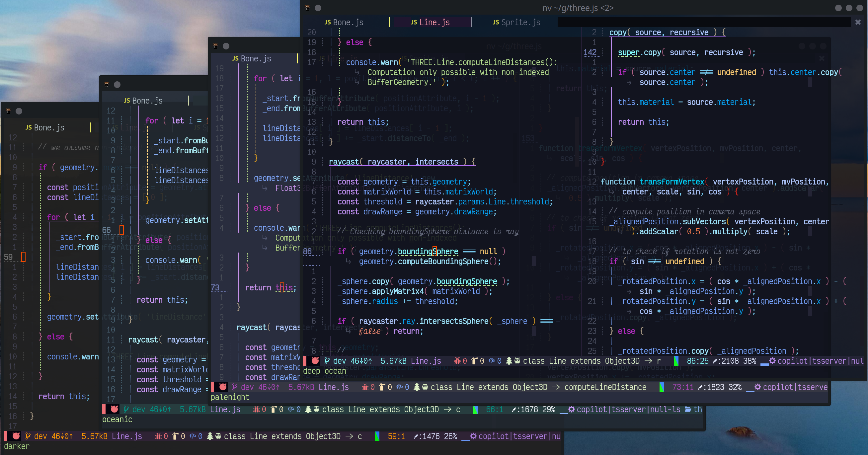Close the tabline with the X in front window
The height and width of the screenshot is (455, 868).
pos(858,22)
